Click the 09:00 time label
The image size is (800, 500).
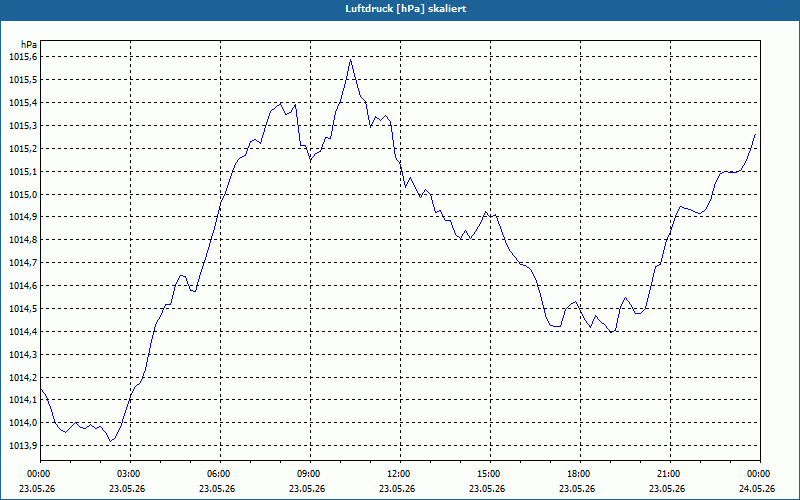point(310,474)
